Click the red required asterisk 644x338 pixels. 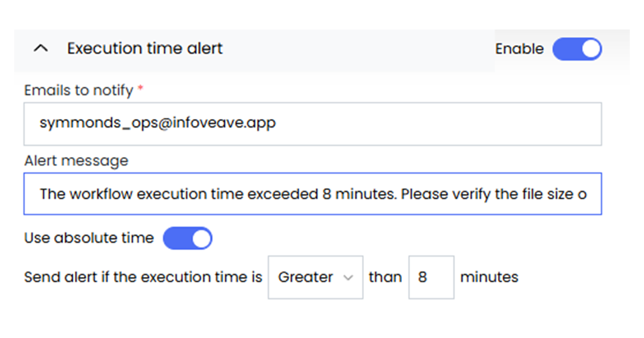[x=141, y=89]
